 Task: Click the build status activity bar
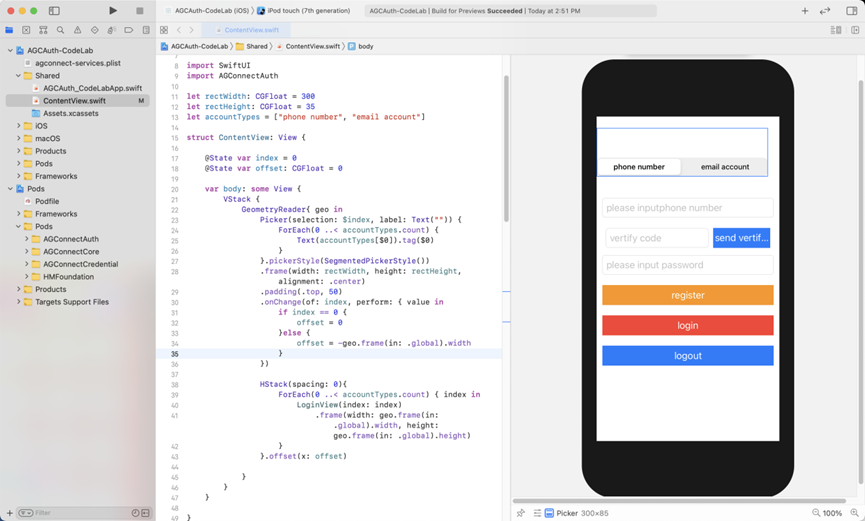click(x=510, y=10)
